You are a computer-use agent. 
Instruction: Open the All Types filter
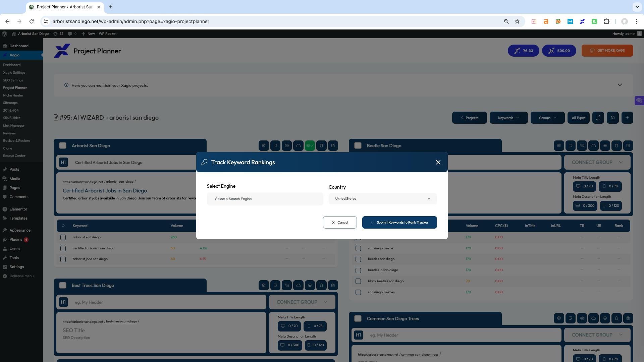coord(578,118)
